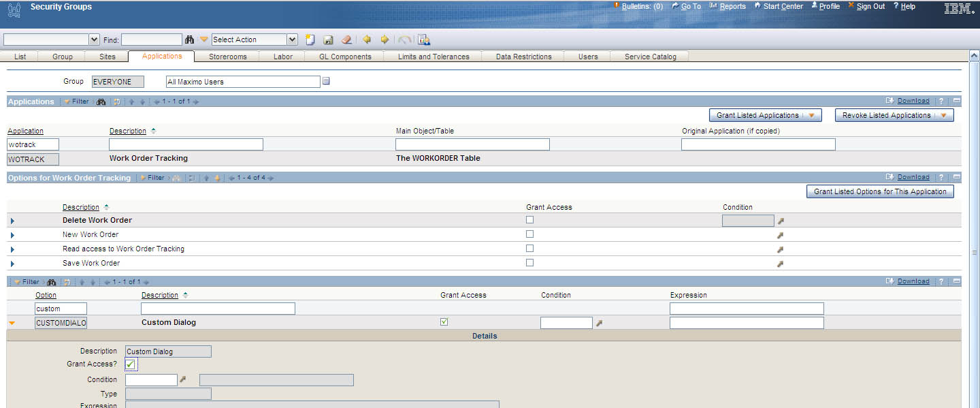The image size is (980, 408).
Task: Enable Grant Access for Delete Work Order
Action: [x=529, y=219]
